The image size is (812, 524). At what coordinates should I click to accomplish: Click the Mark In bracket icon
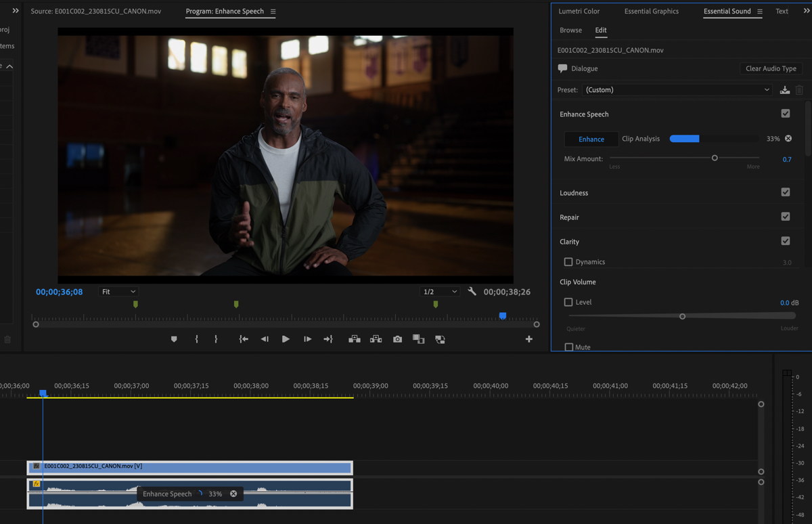pyautogui.click(x=196, y=339)
